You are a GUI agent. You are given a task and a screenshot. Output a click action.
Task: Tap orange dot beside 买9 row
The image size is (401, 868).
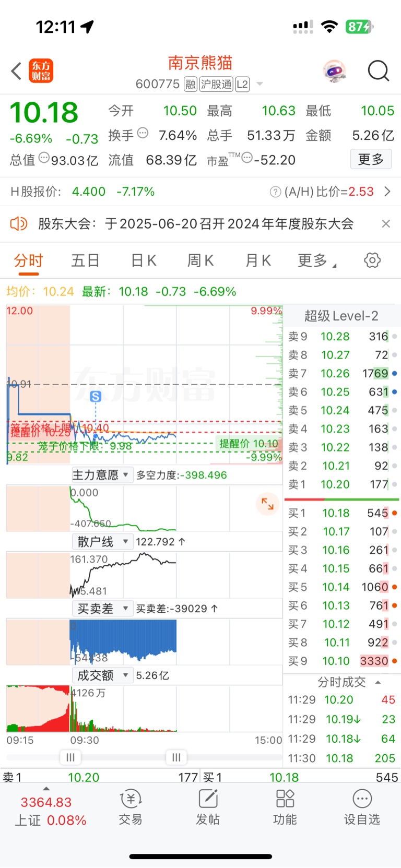click(394, 661)
